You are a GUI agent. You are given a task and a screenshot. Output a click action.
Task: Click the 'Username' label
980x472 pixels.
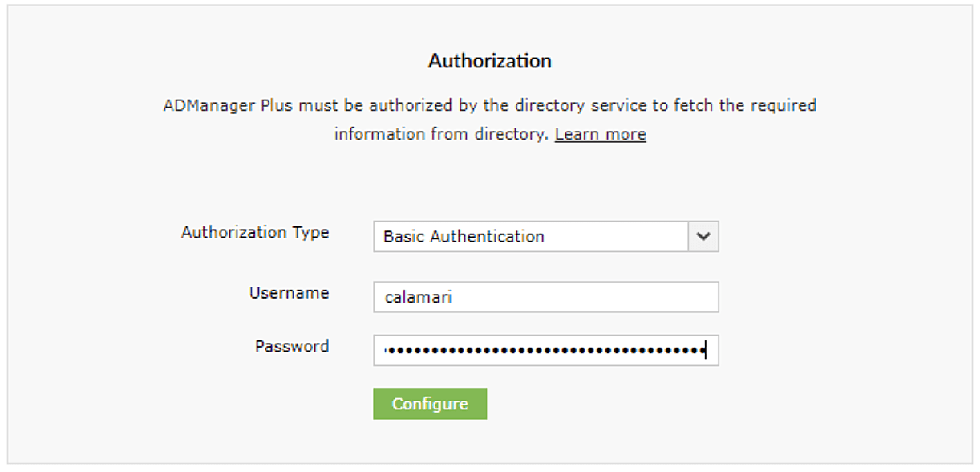pyautogui.click(x=289, y=293)
